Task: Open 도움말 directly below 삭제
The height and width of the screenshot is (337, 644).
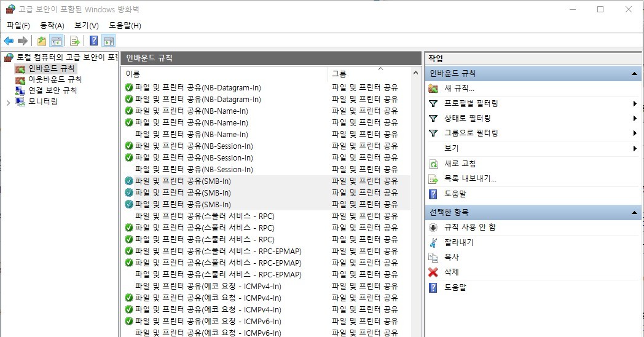Action: (455, 287)
